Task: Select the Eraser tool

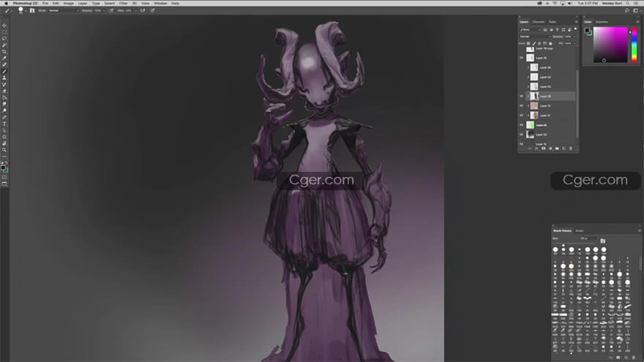Action: [x=4, y=91]
